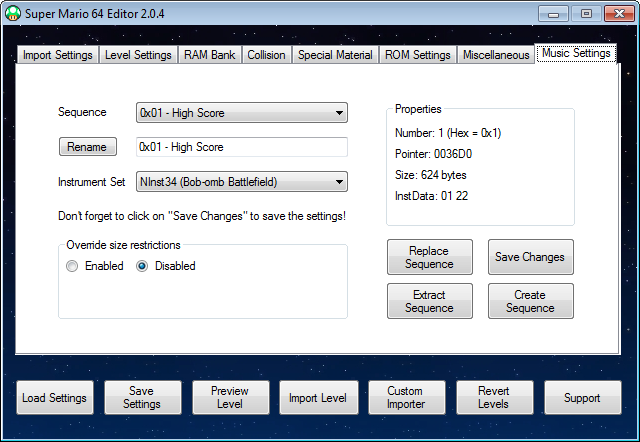Select the Disabled radio button

point(142,266)
